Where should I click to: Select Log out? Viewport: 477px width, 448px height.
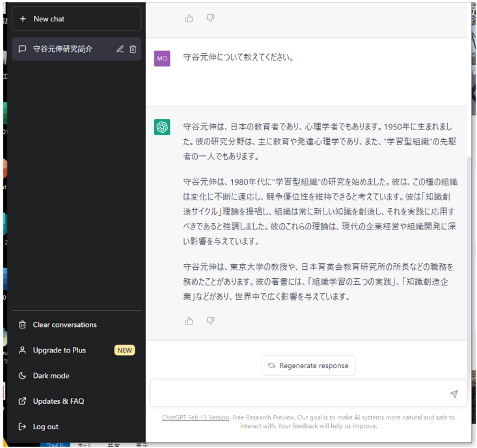pyautogui.click(x=76, y=427)
